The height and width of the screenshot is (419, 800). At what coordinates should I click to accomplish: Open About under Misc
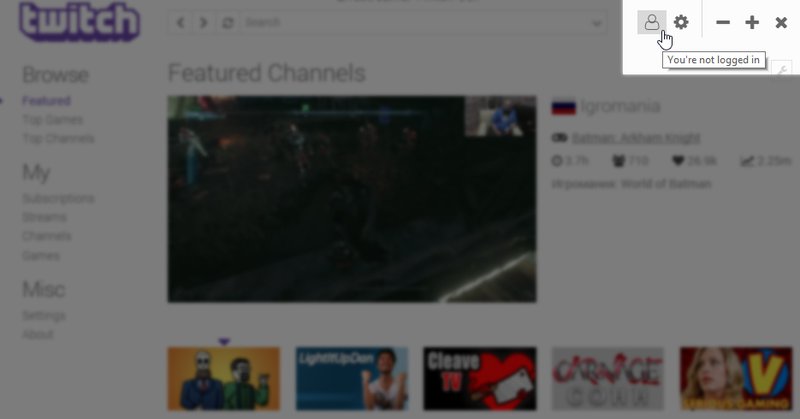click(38, 334)
